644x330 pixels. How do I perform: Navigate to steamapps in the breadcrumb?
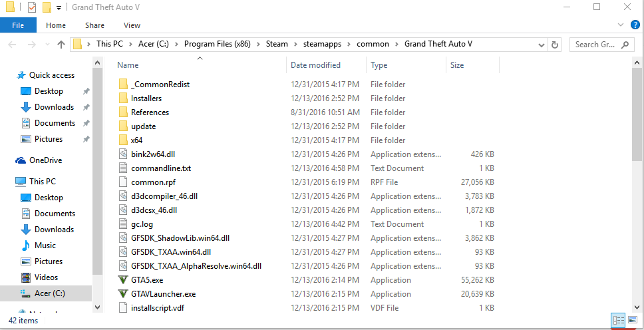click(x=322, y=44)
